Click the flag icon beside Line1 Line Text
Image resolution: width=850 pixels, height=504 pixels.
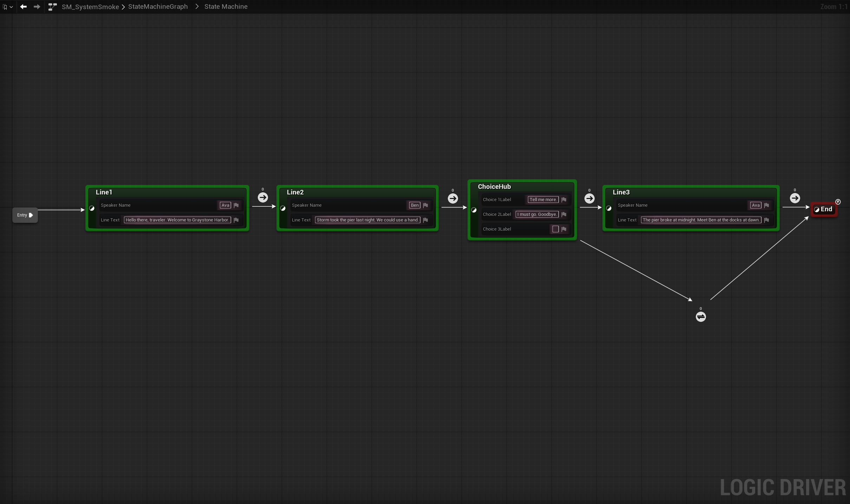(x=236, y=220)
